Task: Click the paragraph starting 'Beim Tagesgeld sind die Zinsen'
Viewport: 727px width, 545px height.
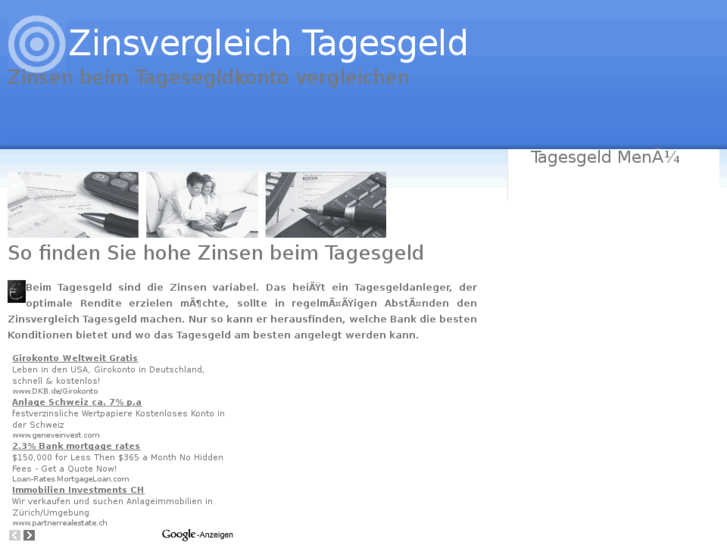Action: pyautogui.click(x=242, y=311)
